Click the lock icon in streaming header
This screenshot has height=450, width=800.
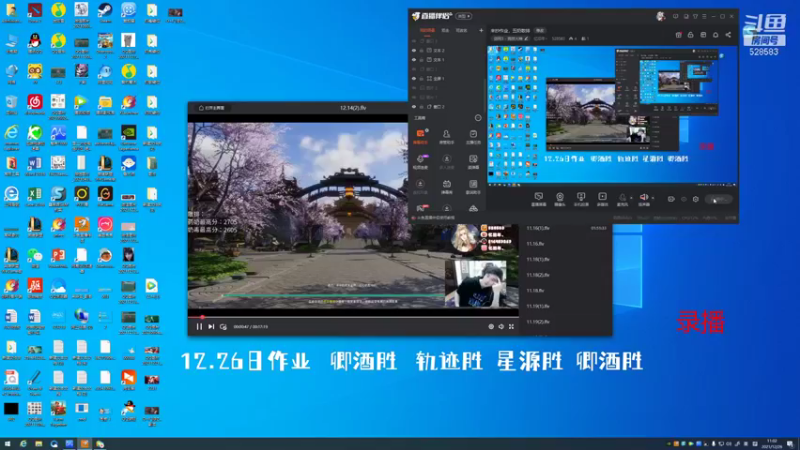[x=690, y=35]
